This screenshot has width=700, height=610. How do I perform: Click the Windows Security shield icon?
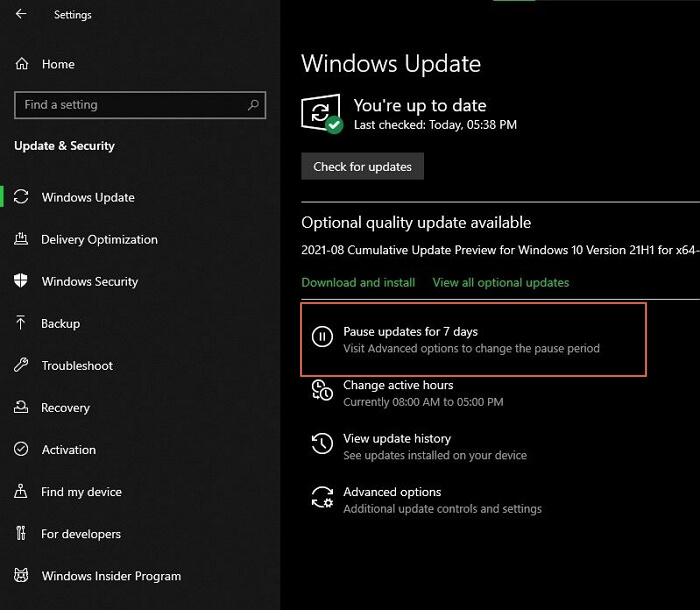click(21, 281)
